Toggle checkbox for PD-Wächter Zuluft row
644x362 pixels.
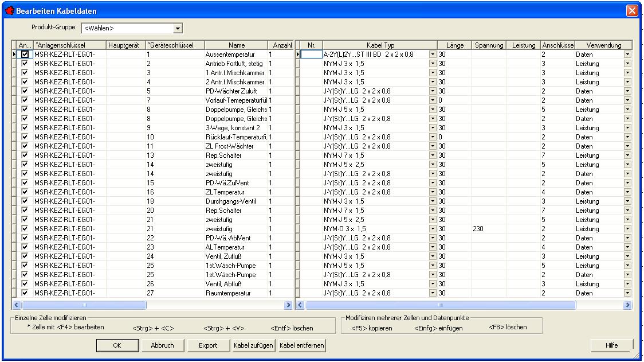point(25,91)
